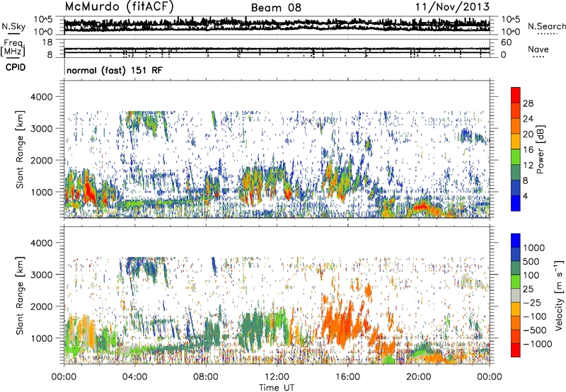Click the Velocity [m s-1] colorbar label
This screenshot has height=392, width=566.
tap(558, 295)
